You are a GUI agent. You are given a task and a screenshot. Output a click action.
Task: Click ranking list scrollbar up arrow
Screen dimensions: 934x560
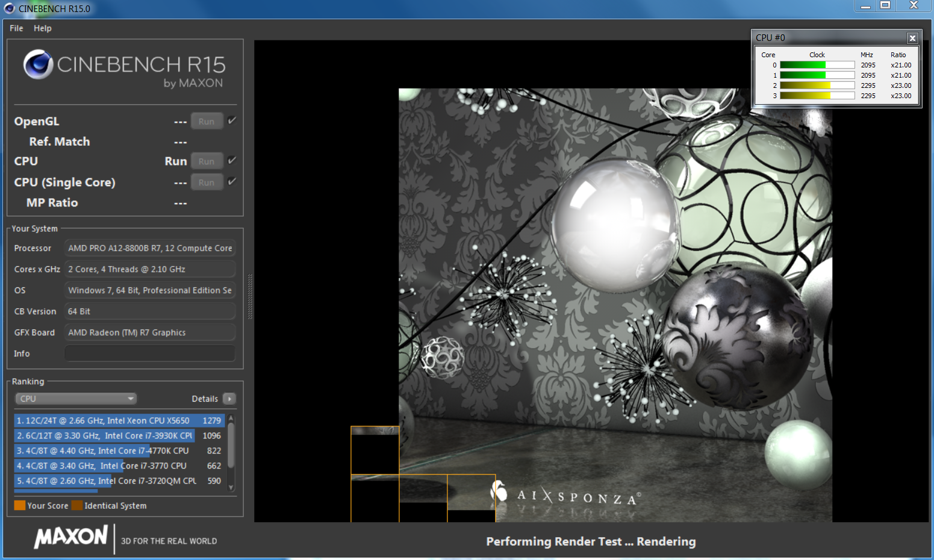pos(231,418)
